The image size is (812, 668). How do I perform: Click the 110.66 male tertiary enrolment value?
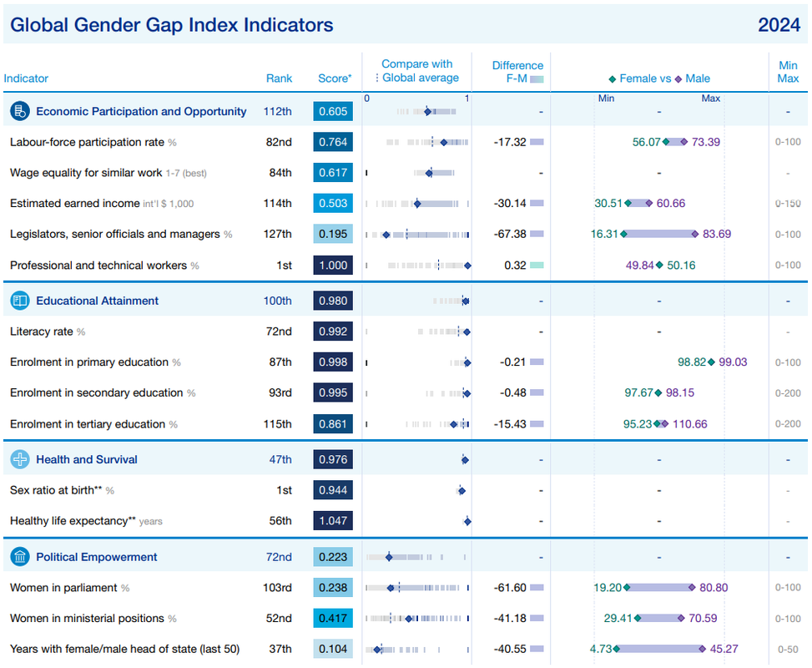coord(690,424)
